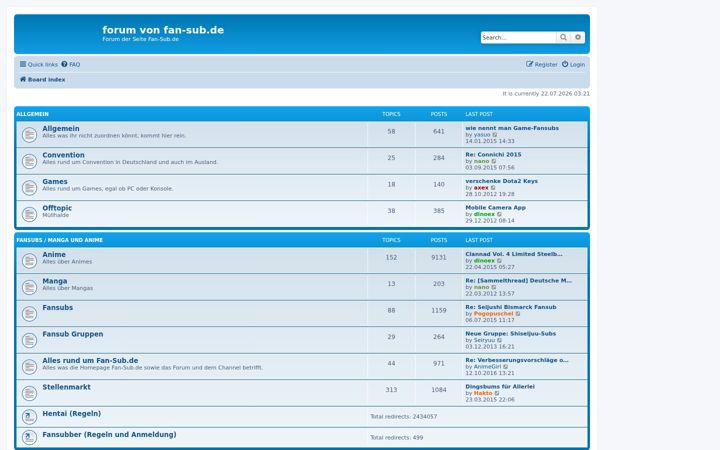Open last post 'verschenke Dota2 Keys'

point(501,181)
